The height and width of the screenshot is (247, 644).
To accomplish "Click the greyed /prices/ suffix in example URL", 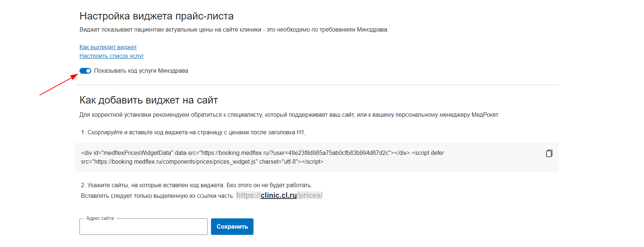I will [310, 195].
